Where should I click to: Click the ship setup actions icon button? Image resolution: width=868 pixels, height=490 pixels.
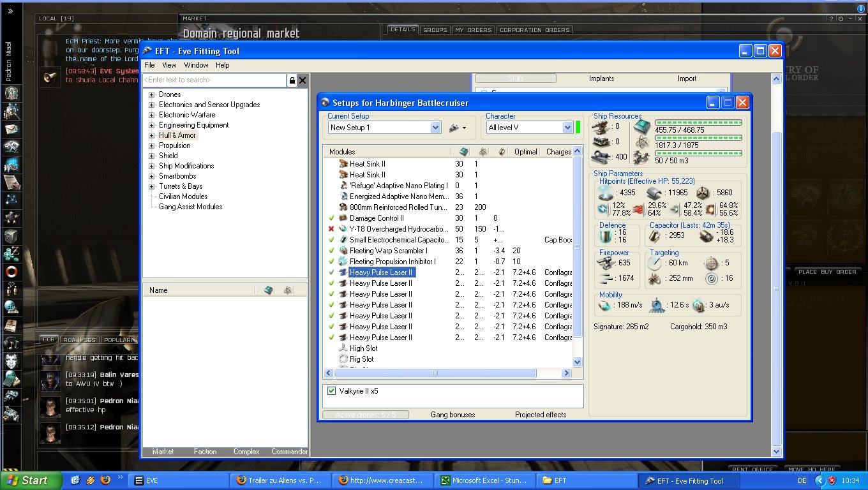pyautogui.click(x=456, y=128)
